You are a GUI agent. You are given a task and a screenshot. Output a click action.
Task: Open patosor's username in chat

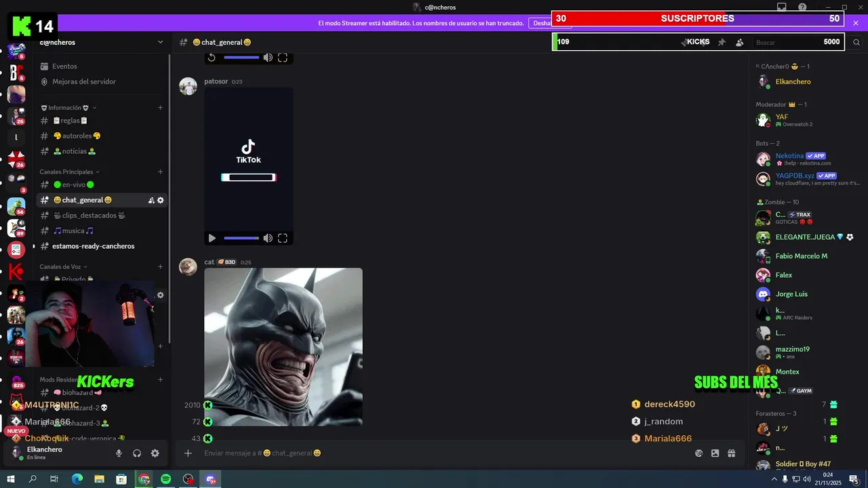216,81
